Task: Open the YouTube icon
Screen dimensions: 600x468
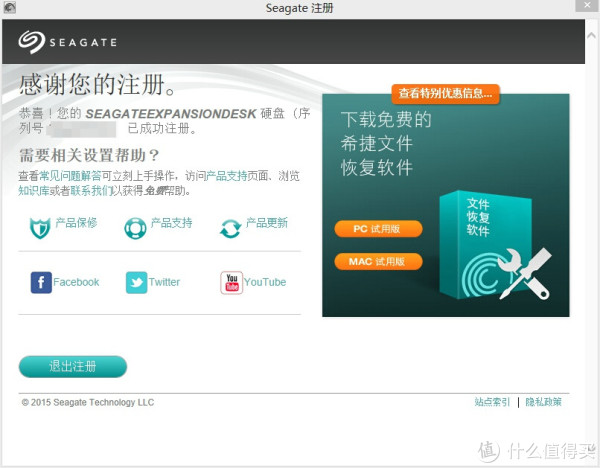Action: tap(232, 282)
